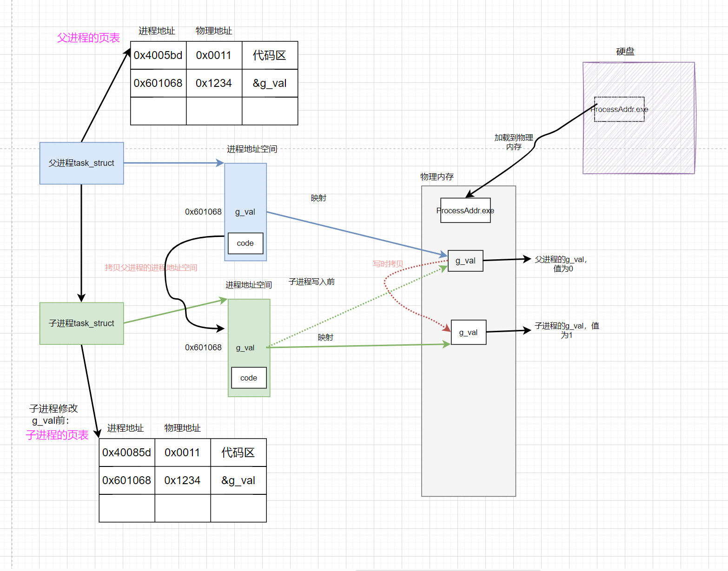The image size is (728, 571).
Task: Select the 父进程task_struct blue box
Action: coord(81,163)
